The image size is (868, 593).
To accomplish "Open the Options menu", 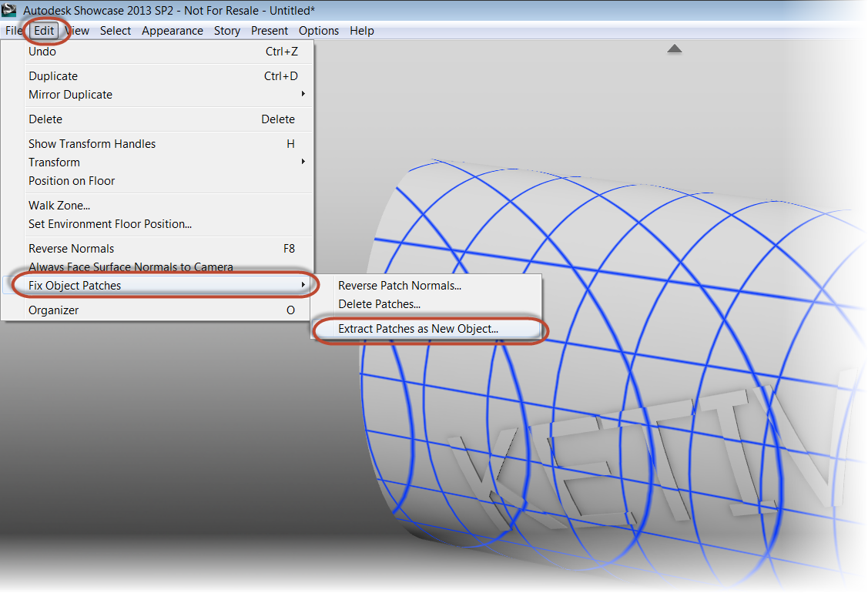I will point(318,30).
